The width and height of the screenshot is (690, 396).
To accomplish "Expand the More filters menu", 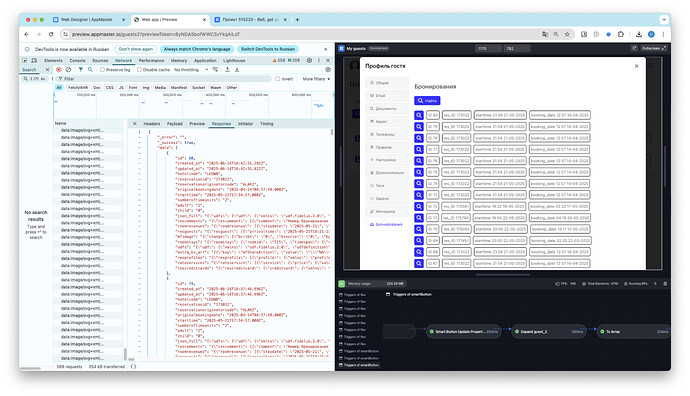I will tap(316, 79).
